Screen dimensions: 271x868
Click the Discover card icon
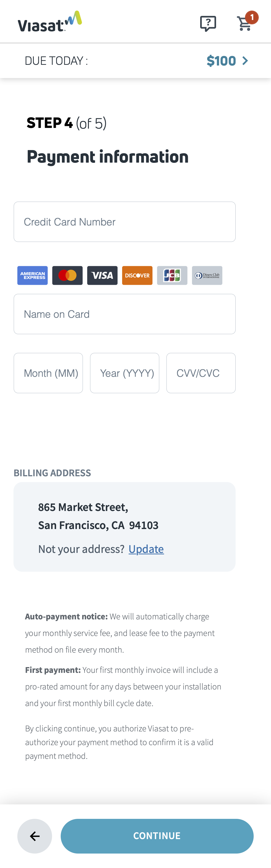coord(137,275)
